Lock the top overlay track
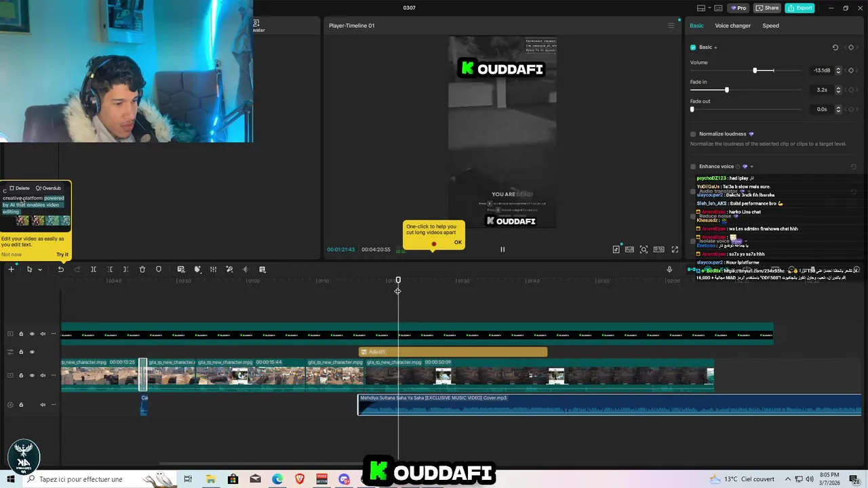This screenshot has height=488, width=868. (x=21, y=334)
